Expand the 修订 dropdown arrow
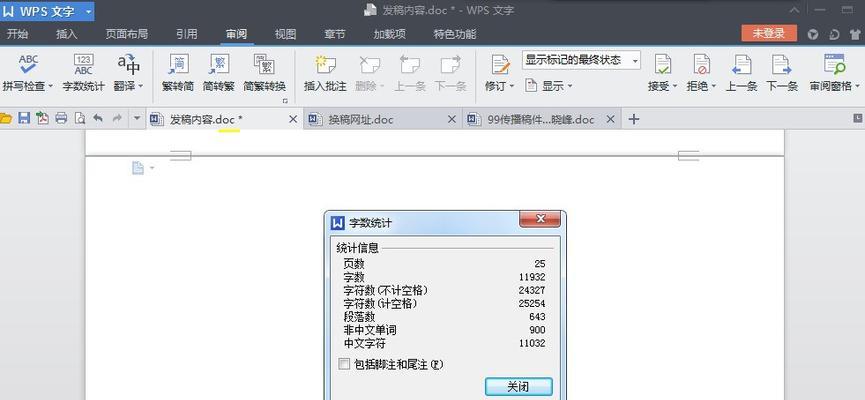 [511, 86]
